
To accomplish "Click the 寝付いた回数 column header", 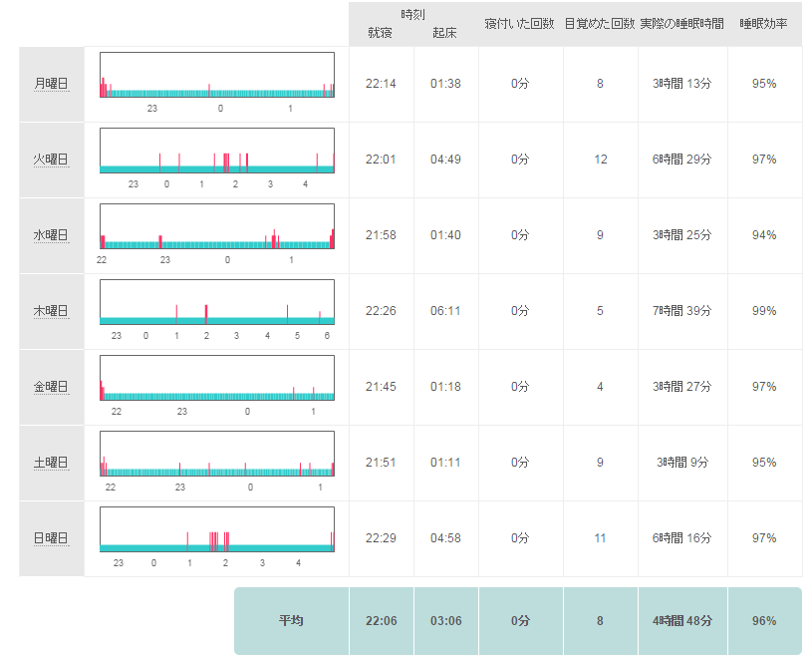I will (519, 24).
